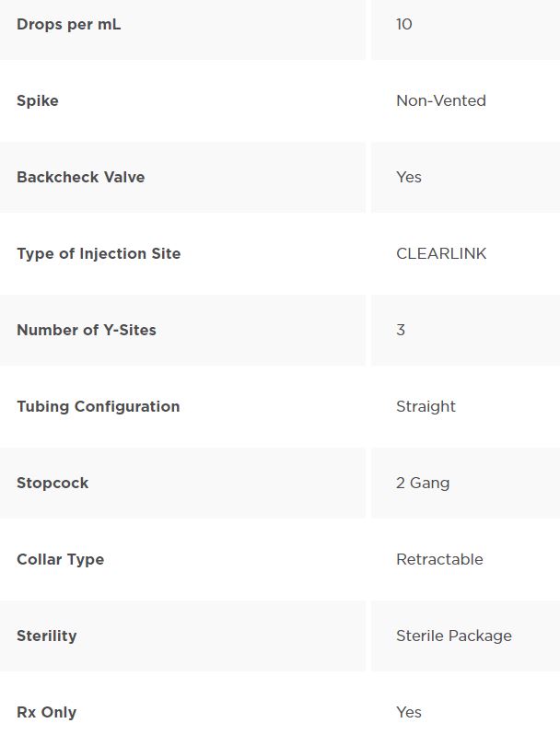Image resolution: width=560 pixels, height=735 pixels.
Task: Click the Tubing Configuration label
Action: pos(98,406)
